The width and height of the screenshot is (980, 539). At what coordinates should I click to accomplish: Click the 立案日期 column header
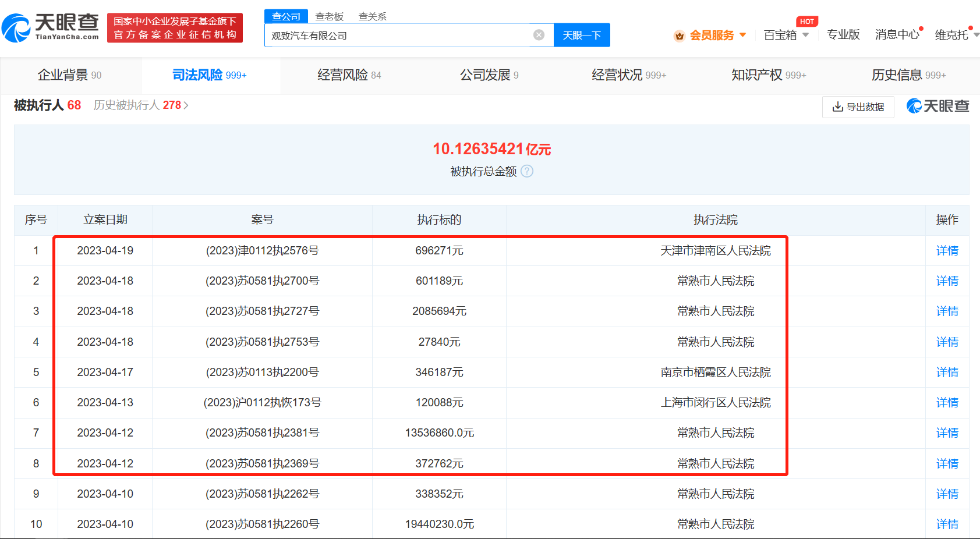(x=105, y=219)
